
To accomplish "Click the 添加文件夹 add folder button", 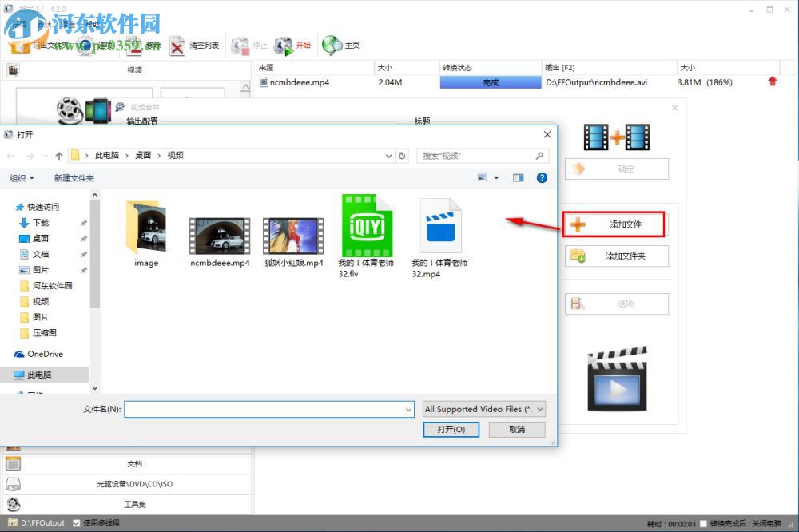I will pyautogui.click(x=617, y=256).
